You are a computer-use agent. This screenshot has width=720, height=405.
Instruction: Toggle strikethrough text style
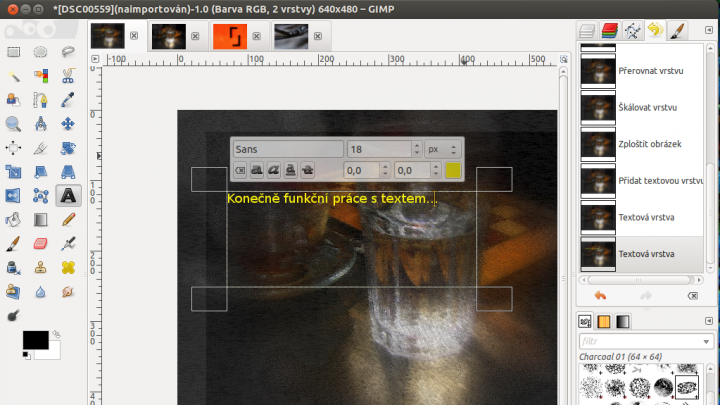(x=308, y=170)
